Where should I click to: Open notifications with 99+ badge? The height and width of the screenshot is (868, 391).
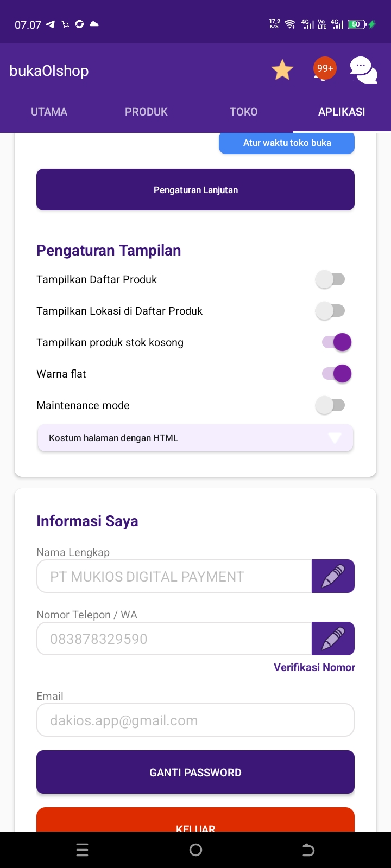click(324, 70)
